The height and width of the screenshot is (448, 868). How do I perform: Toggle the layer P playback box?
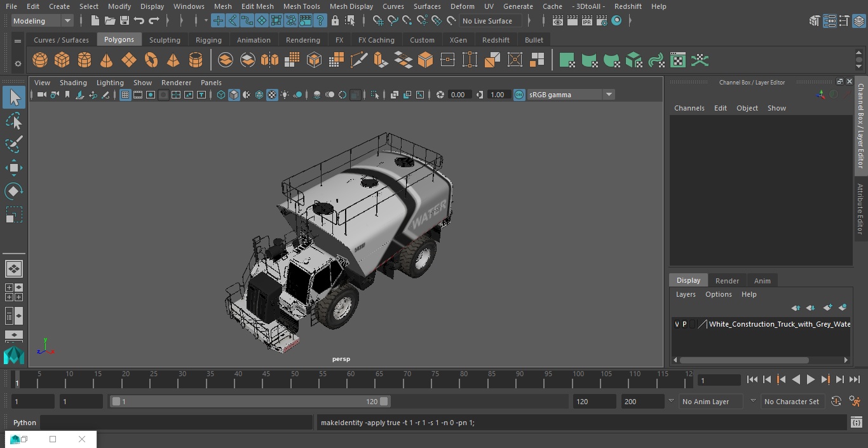click(x=684, y=324)
